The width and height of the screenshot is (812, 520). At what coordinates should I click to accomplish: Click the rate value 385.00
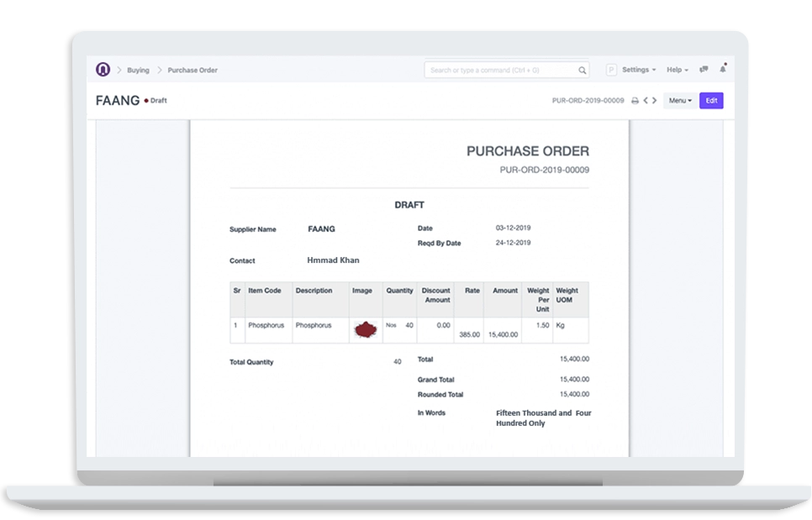470,335
